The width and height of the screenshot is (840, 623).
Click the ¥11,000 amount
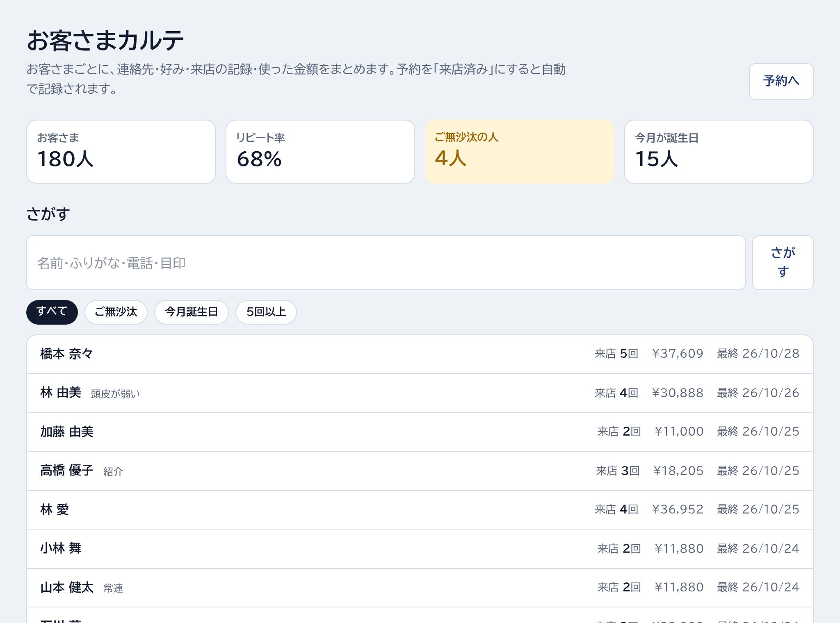click(x=679, y=432)
